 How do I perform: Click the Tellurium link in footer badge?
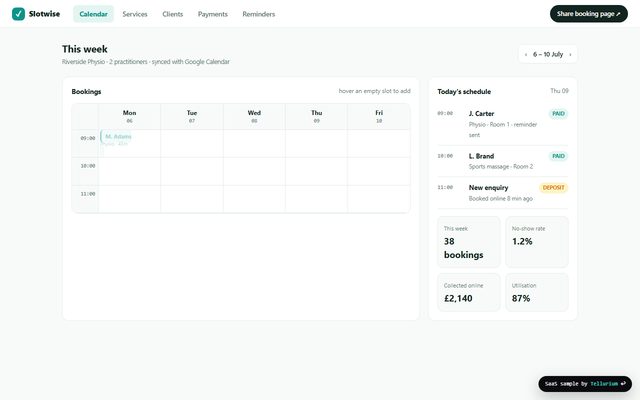point(604,384)
